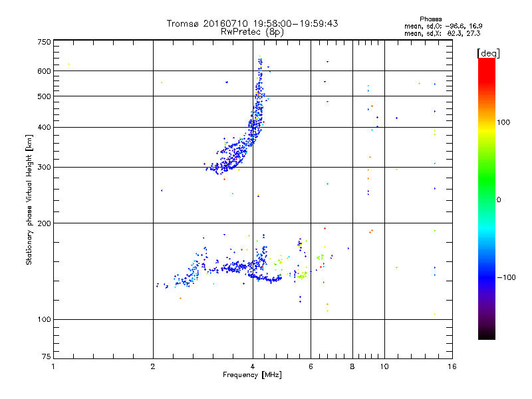Click the x-axis tick label '6'
Image resolution: width=532 pixels, height=399 pixels.
tap(311, 366)
